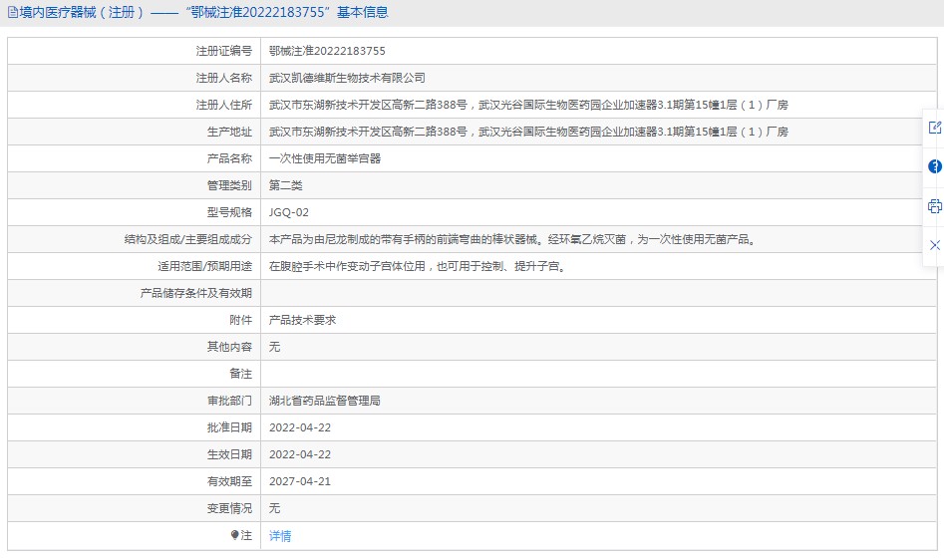Click 第二类 management category value
The width and height of the screenshot is (944, 560).
pyautogui.click(x=285, y=185)
